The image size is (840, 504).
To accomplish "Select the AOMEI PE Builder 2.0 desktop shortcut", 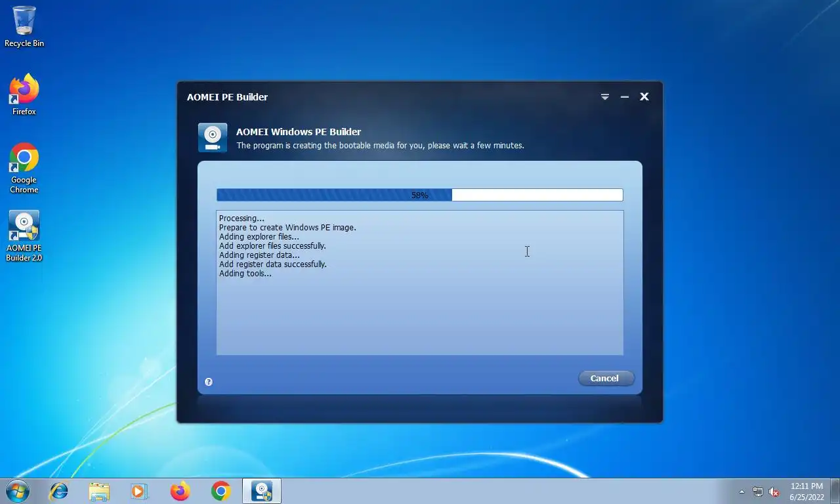I will click(x=24, y=236).
